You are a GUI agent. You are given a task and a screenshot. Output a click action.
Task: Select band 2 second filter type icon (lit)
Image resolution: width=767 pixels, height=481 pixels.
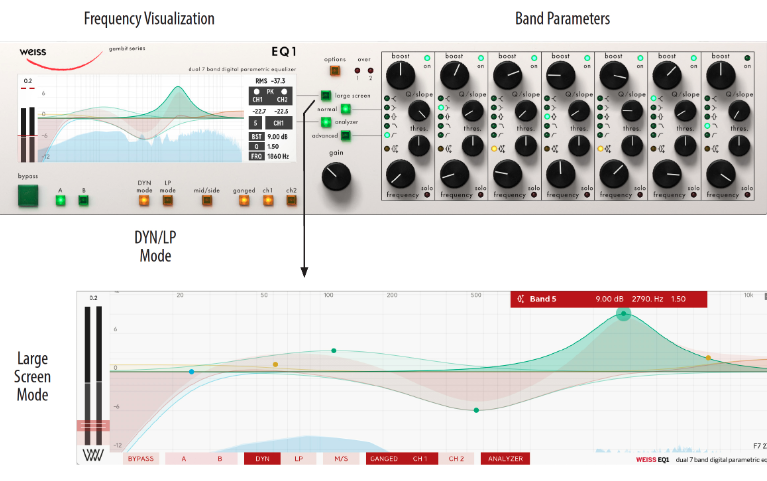pyautogui.click(x=441, y=107)
